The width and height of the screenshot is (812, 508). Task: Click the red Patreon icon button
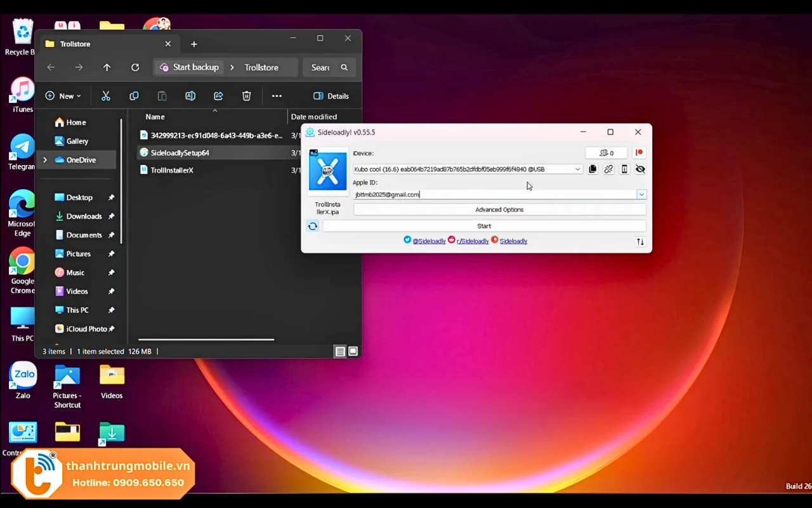(639, 153)
